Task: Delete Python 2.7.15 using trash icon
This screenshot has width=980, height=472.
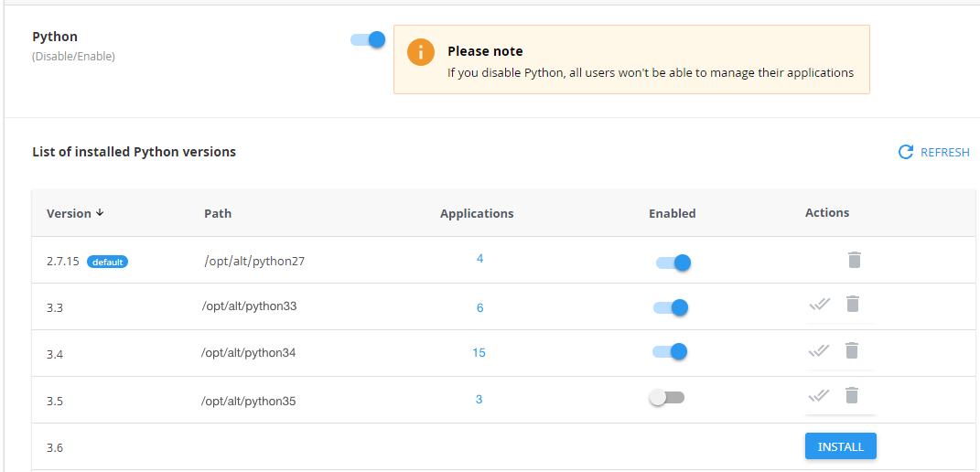Action: 854,260
